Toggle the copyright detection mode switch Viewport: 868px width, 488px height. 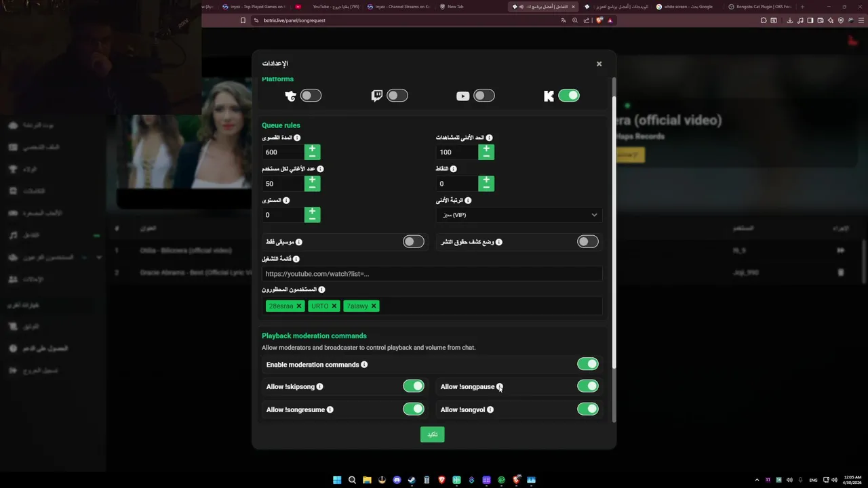coord(587,241)
